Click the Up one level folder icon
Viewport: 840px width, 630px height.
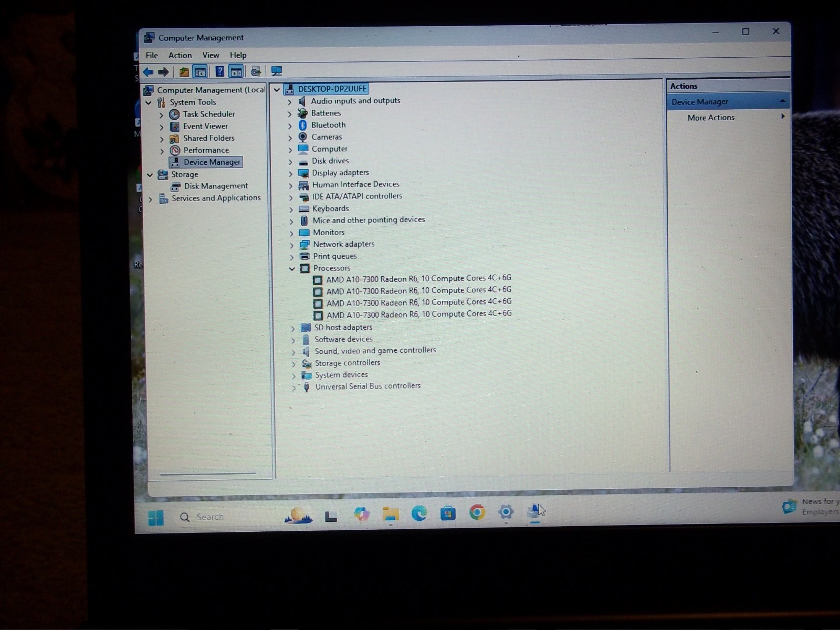[184, 72]
